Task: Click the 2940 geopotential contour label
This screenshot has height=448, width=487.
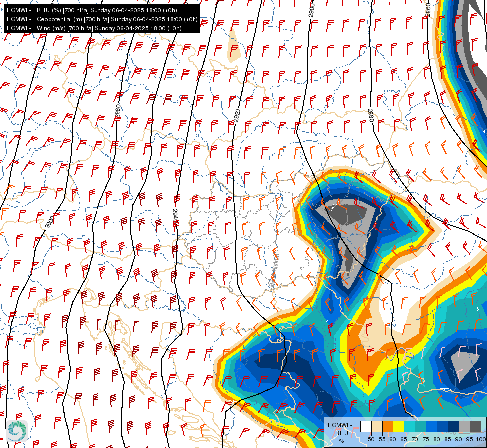Action: (175, 216)
